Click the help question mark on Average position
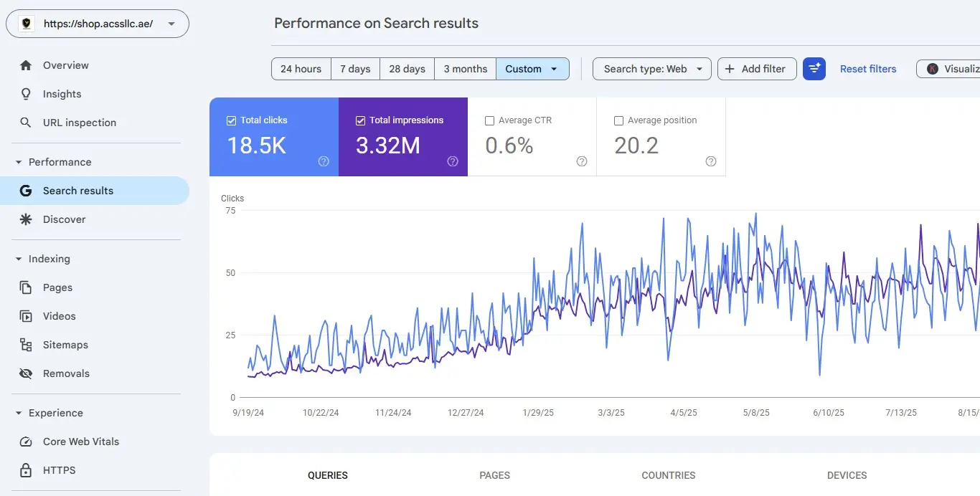This screenshot has width=980, height=496. [711, 161]
